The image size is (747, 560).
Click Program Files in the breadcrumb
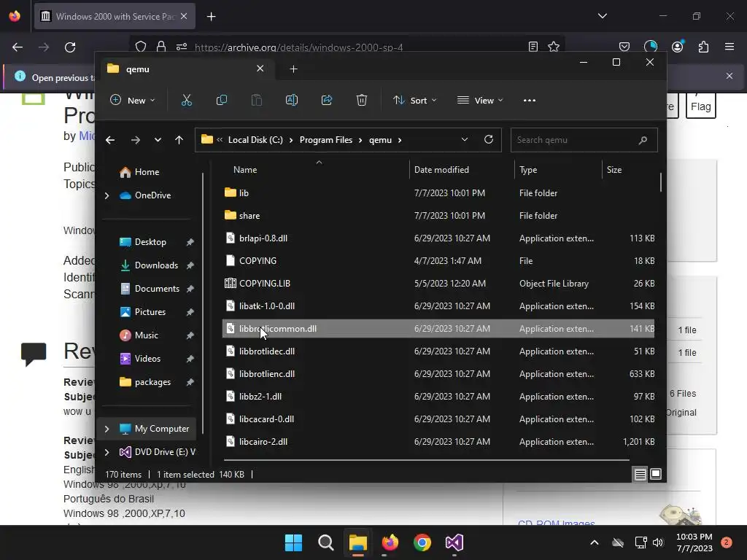[x=326, y=140]
